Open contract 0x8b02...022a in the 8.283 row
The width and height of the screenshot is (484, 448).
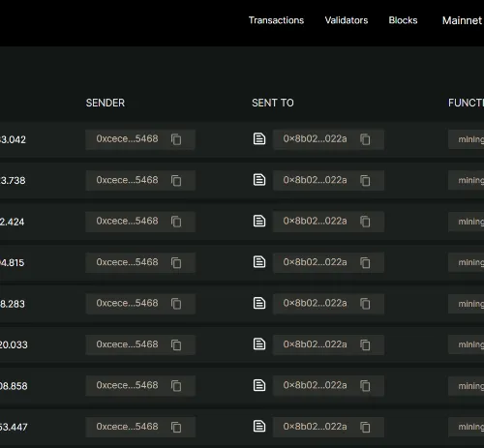coord(315,303)
